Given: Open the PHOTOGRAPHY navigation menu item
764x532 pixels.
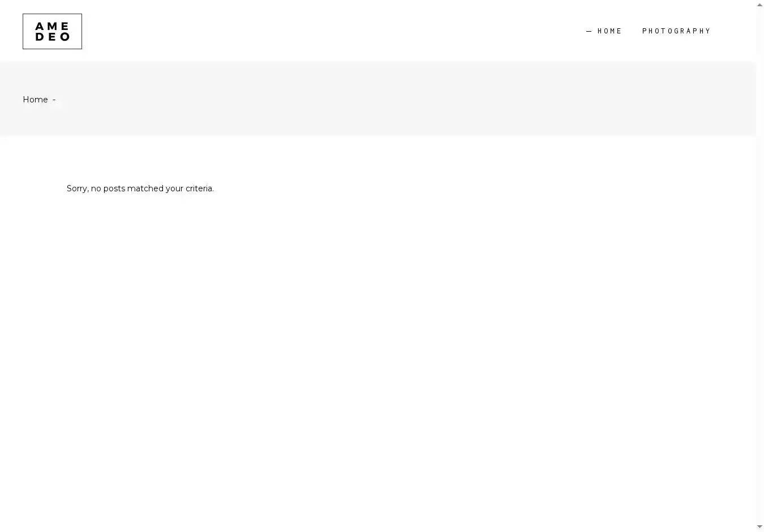Looking at the screenshot, I should click(x=676, y=31).
